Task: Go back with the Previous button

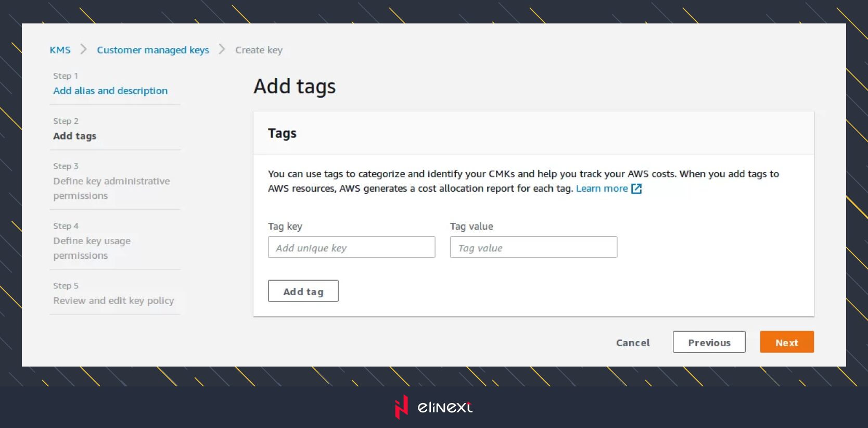Action: 709,342
